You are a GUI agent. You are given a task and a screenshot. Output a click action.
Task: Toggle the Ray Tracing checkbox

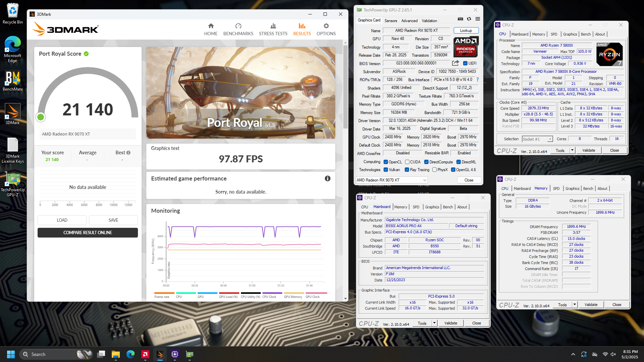(407, 170)
